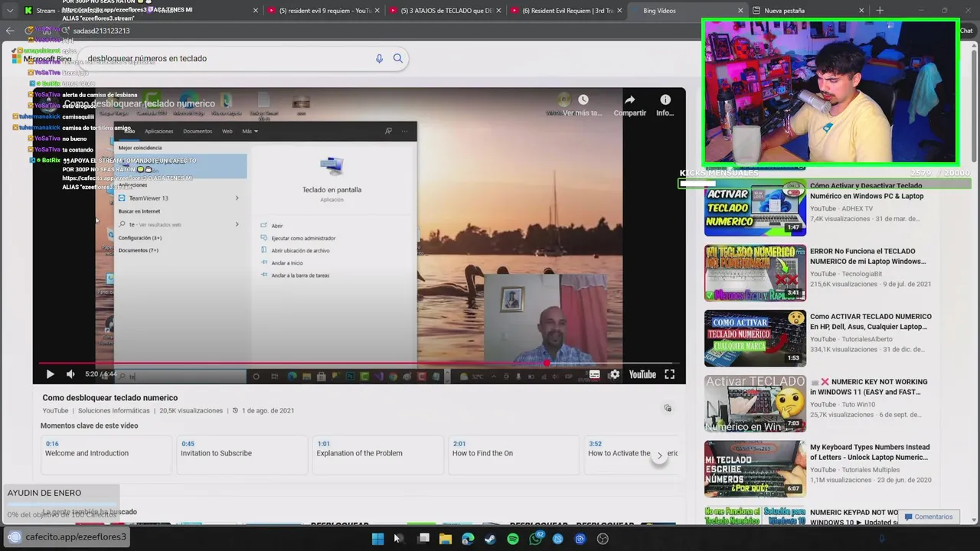980x551 pixels.
Task: Click the play button in the video player
Action: click(x=50, y=374)
